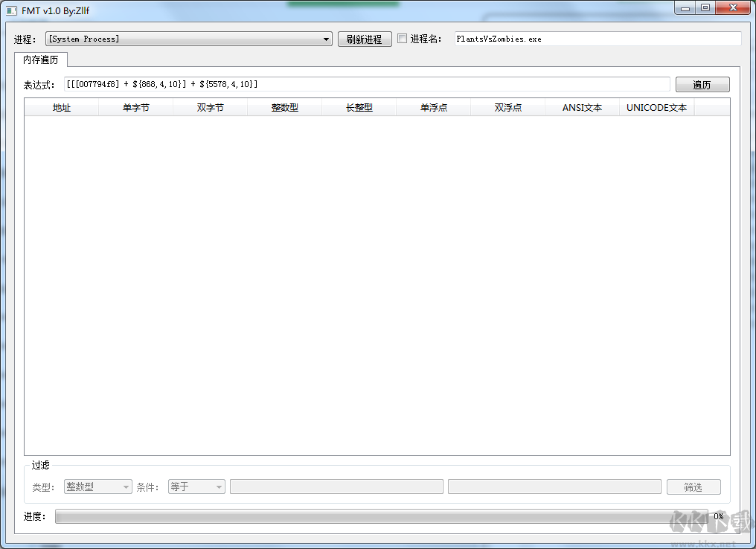Switch to the 内存遍历 tab
The width and height of the screenshot is (756, 549).
[x=41, y=59]
